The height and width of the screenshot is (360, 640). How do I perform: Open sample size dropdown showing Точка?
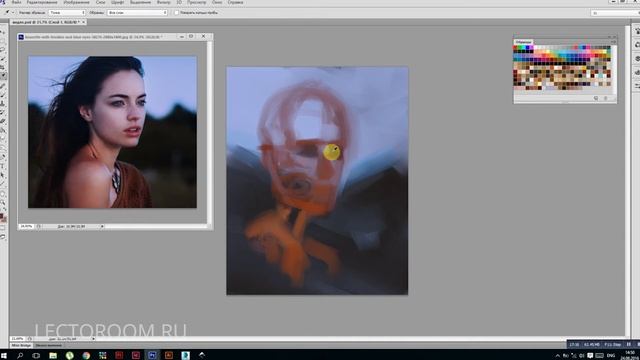coord(67,13)
